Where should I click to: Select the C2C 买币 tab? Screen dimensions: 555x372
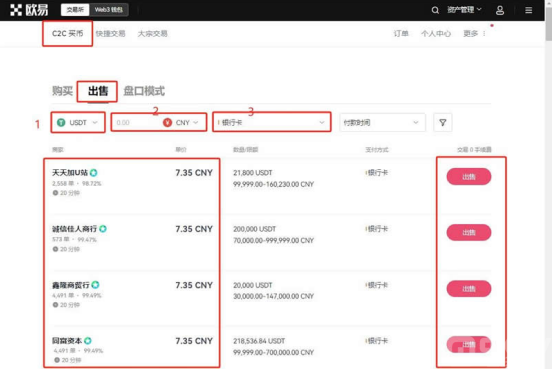pyautogui.click(x=68, y=34)
